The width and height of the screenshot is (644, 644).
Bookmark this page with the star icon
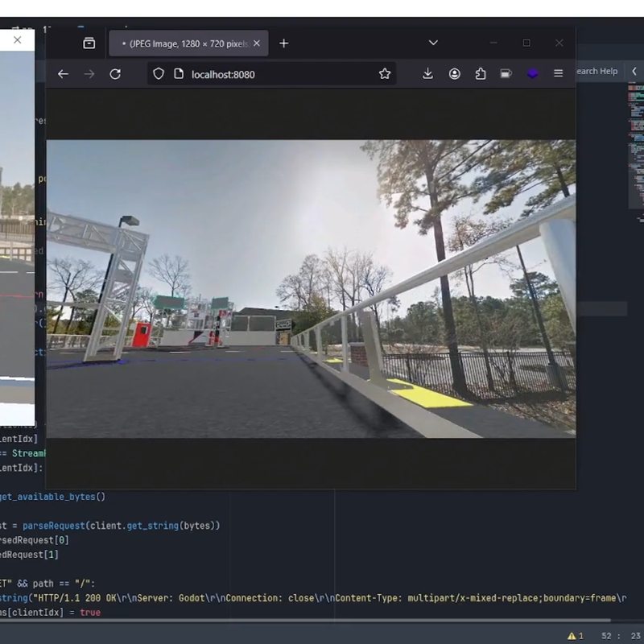(385, 74)
